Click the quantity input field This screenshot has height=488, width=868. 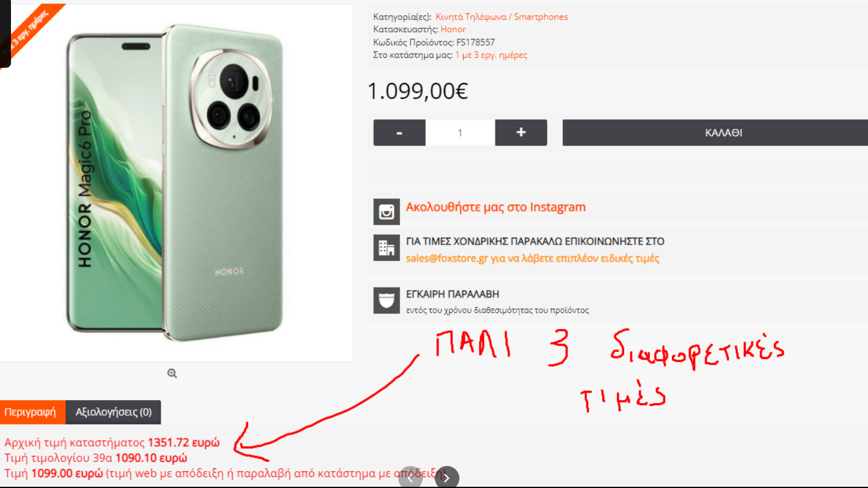(x=461, y=133)
